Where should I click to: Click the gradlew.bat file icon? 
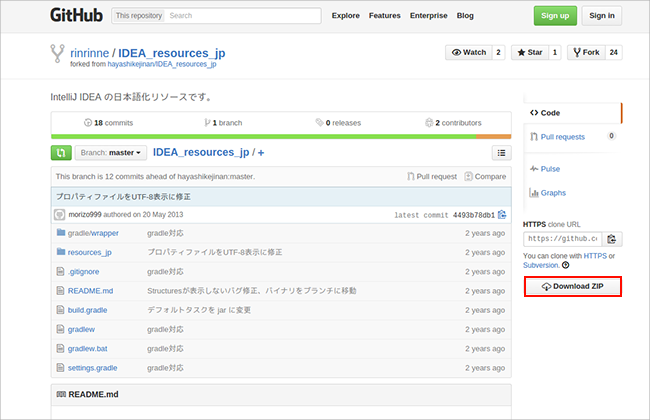click(61, 348)
